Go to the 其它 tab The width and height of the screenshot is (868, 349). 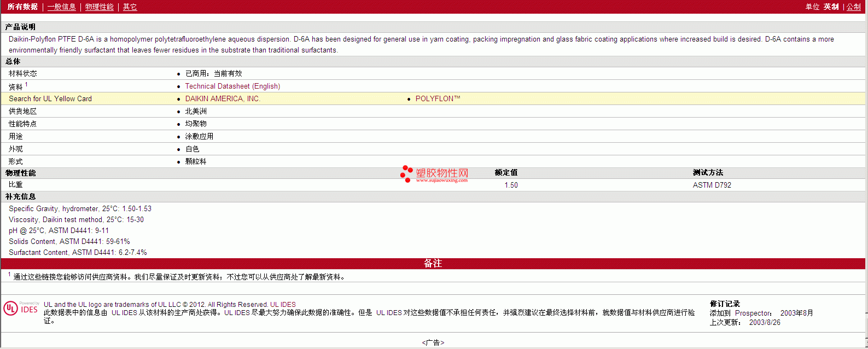[x=130, y=7]
